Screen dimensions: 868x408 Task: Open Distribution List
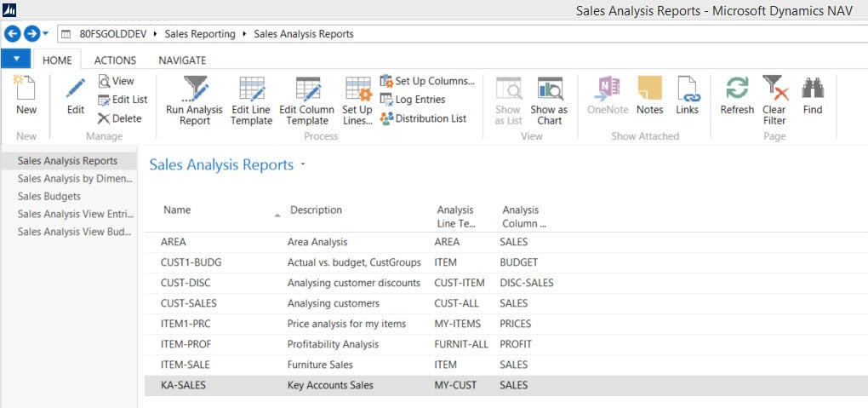click(424, 118)
